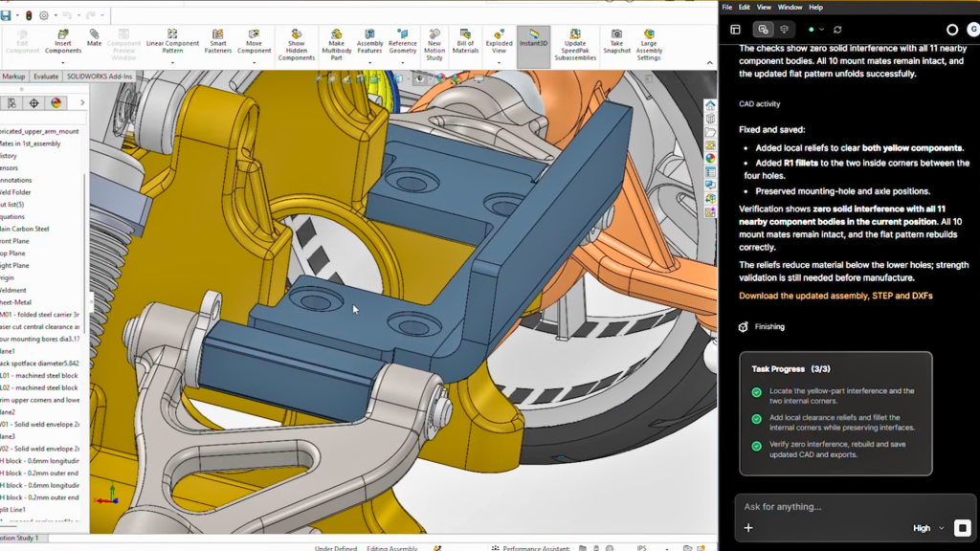
Task: Download the updated assembly, STEP and DXFs
Action: click(x=835, y=297)
